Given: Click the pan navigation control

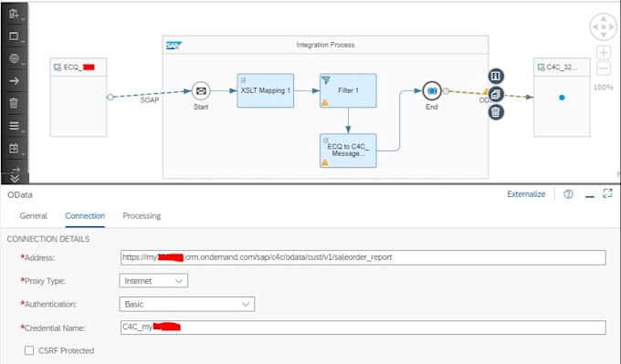Looking at the screenshot, I should coord(603,26).
